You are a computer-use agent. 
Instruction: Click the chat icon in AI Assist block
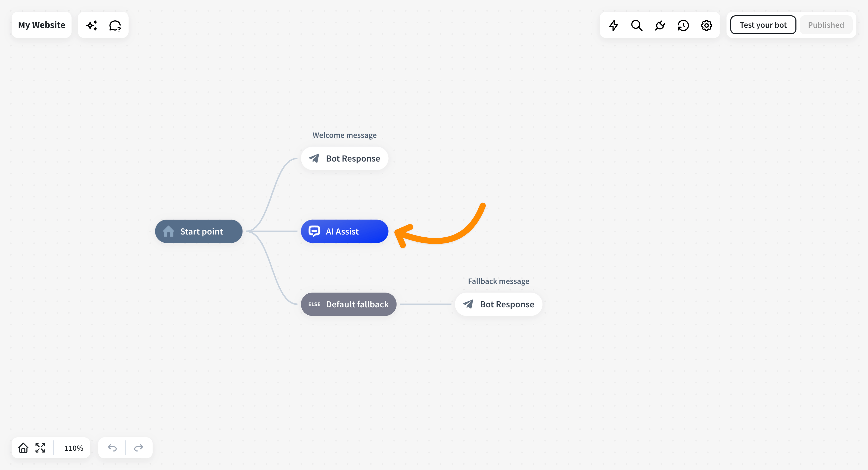[314, 232]
